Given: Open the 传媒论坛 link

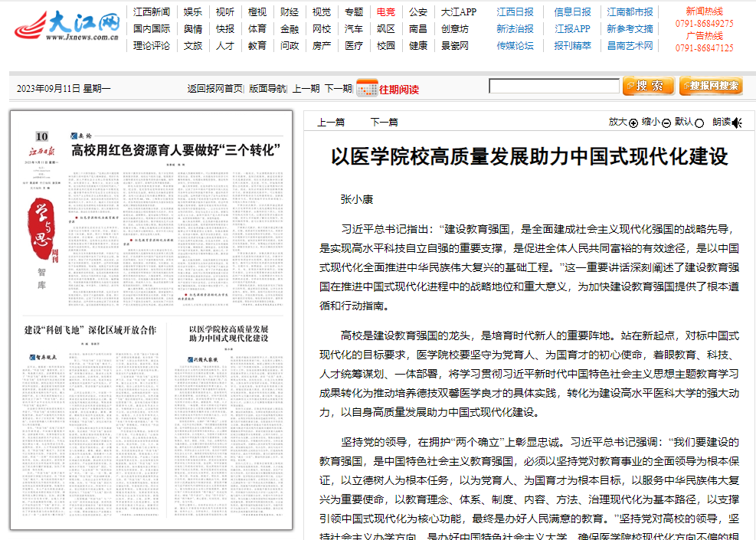Looking at the screenshot, I should [515, 46].
